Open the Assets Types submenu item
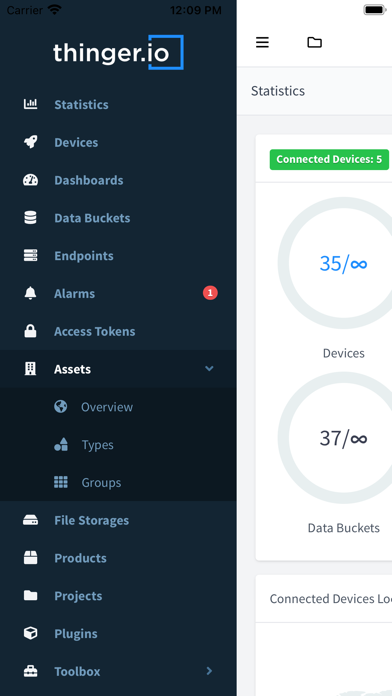The width and height of the screenshot is (392, 696). tap(98, 445)
